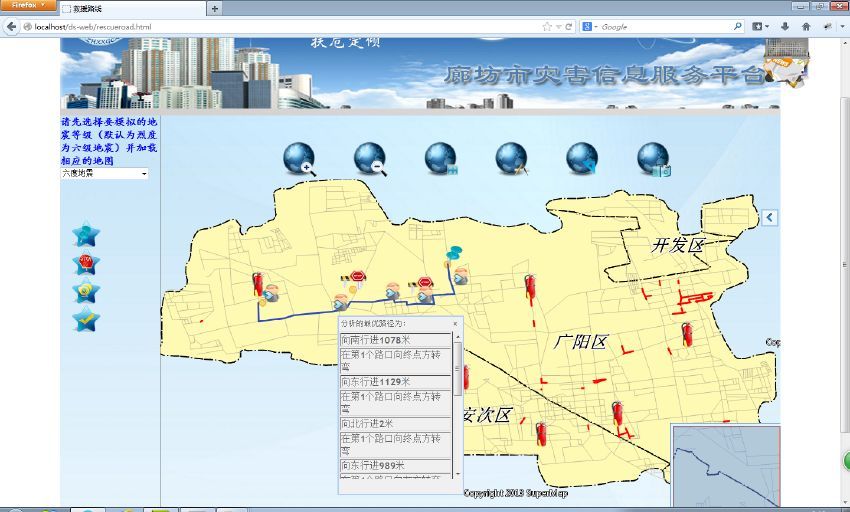Image resolution: width=850 pixels, height=512 pixels.
Task: Open the search engine selector dropdown
Action: [591, 27]
